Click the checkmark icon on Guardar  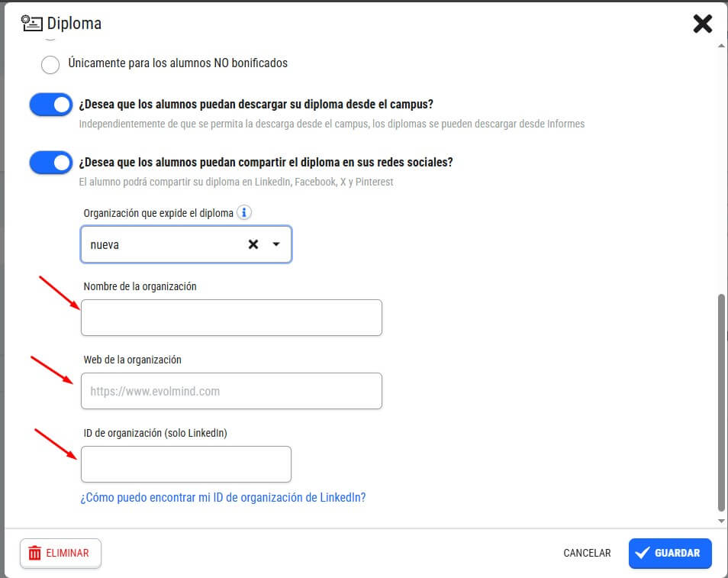[642, 553]
